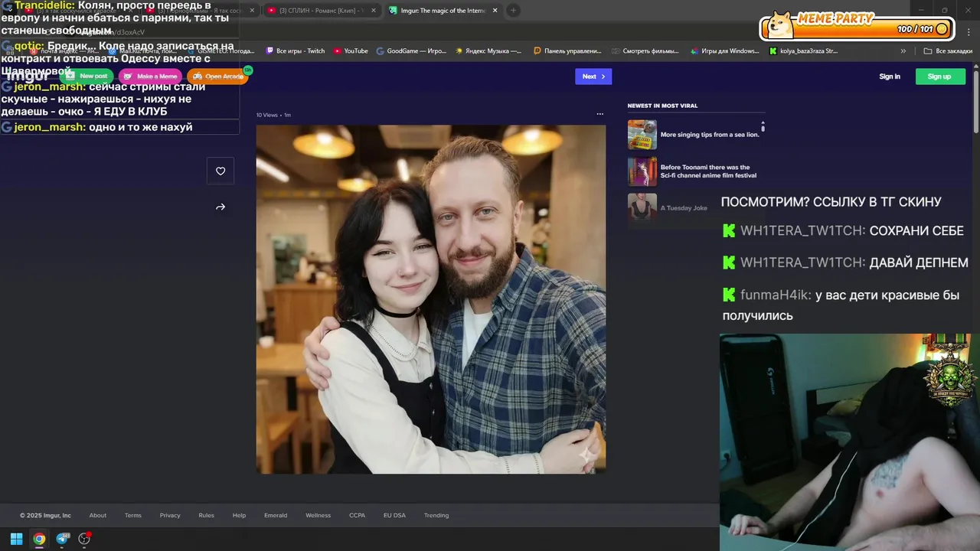The height and width of the screenshot is (551, 980).
Task: Click the Make a Meme button
Action: pos(150,77)
